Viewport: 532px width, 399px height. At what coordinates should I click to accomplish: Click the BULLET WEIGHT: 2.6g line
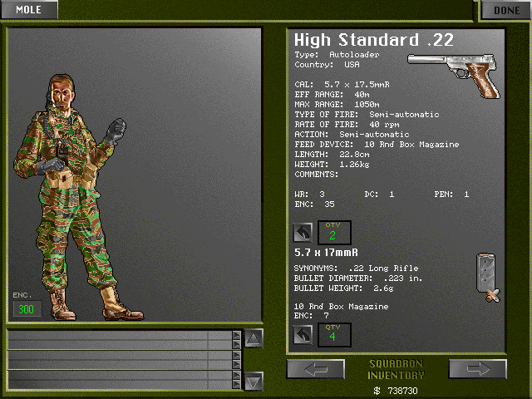pyautogui.click(x=343, y=288)
